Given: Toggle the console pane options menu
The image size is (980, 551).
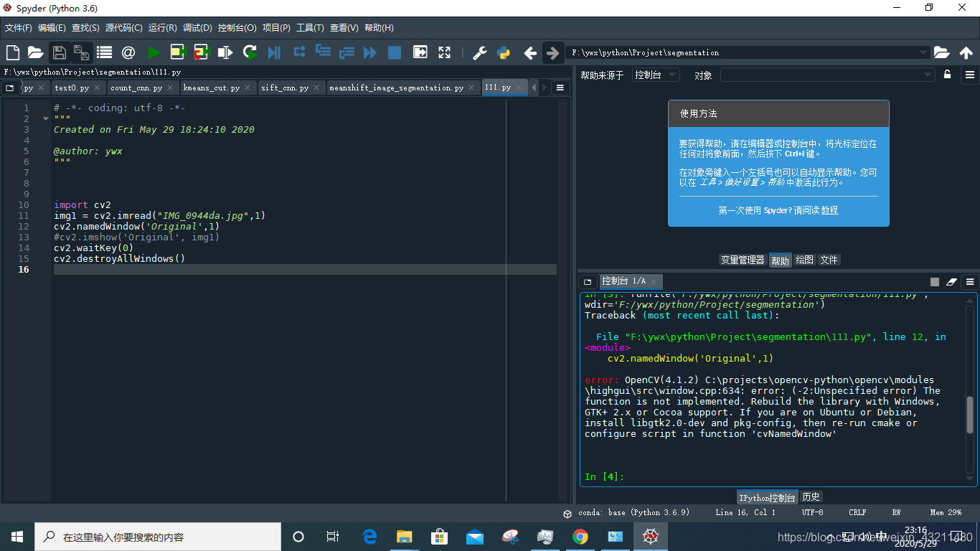Looking at the screenshot, I should (x=971, y=281).
